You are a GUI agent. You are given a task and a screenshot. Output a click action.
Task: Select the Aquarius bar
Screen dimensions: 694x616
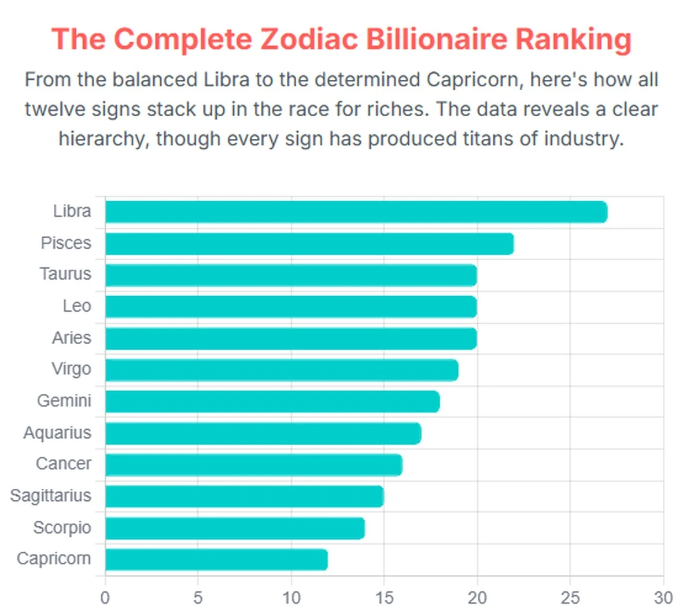click(x=263, y=433)
